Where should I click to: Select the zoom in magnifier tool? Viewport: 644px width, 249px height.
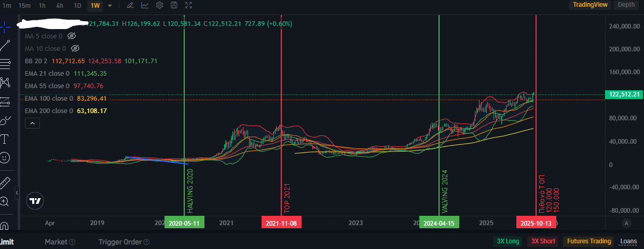(5, 201)
